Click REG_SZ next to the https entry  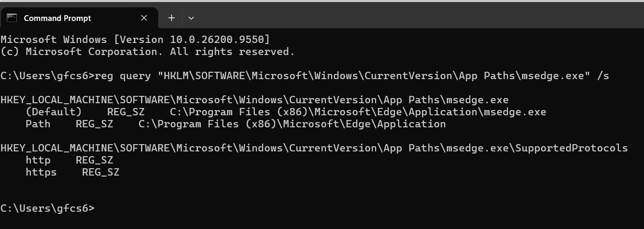[101, 172]
